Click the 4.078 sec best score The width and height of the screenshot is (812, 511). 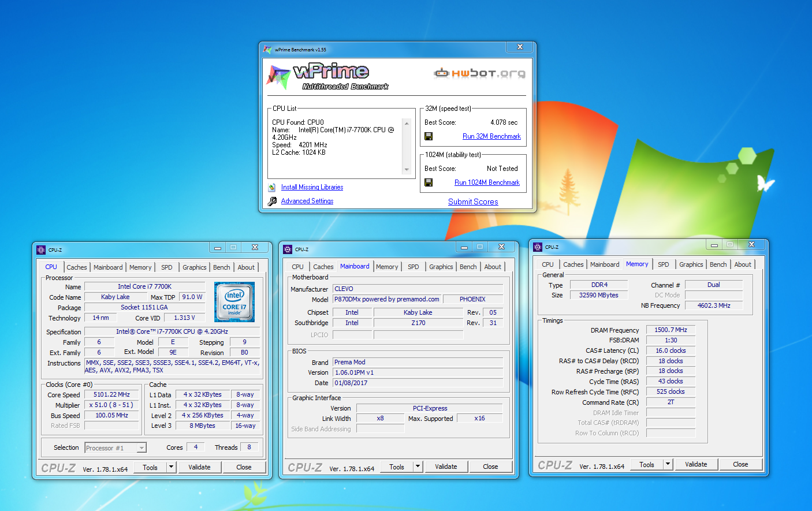pos(504,122)
